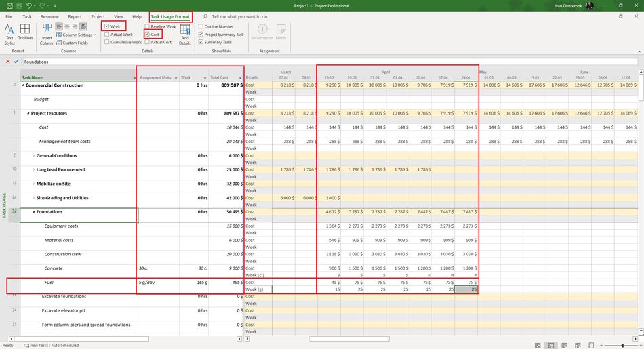This screenshot has height=349, width=644.
Task: Expand the General Conditions summary task
Action: tap(33, 156)
